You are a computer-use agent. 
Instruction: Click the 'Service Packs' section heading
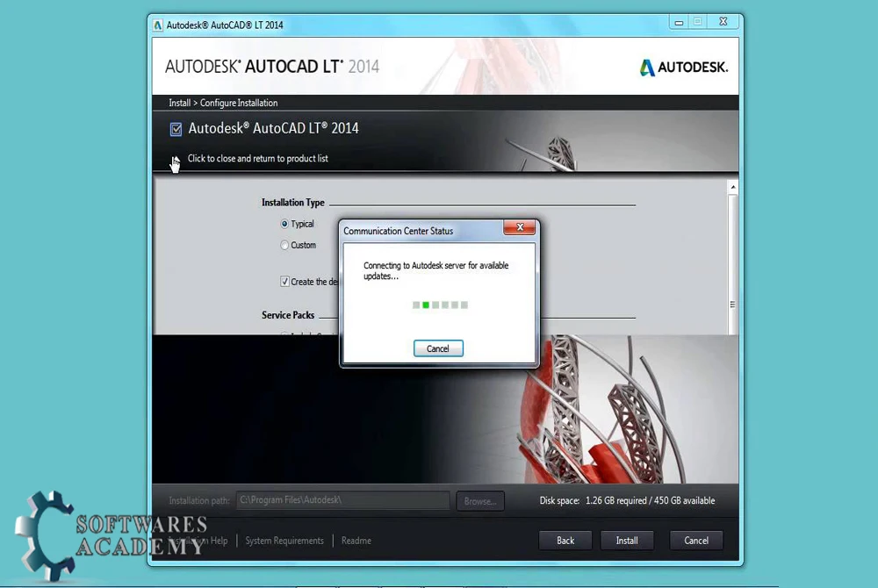click(288, 315)
